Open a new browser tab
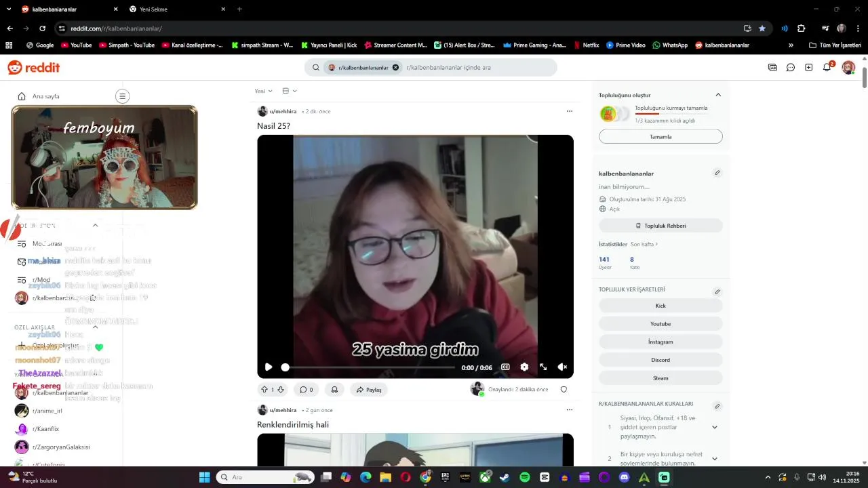868x488 pixels. pyautogui.click(x=239, y=9)
